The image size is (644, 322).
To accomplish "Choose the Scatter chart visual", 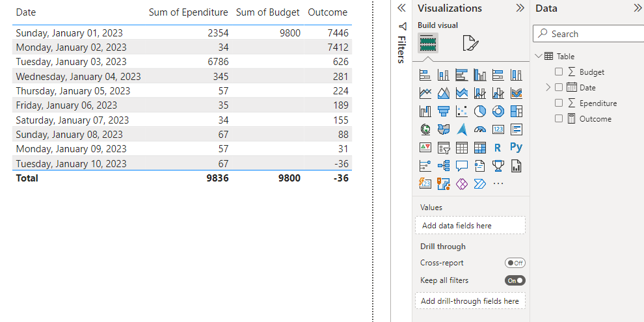I will pos(462,111).
